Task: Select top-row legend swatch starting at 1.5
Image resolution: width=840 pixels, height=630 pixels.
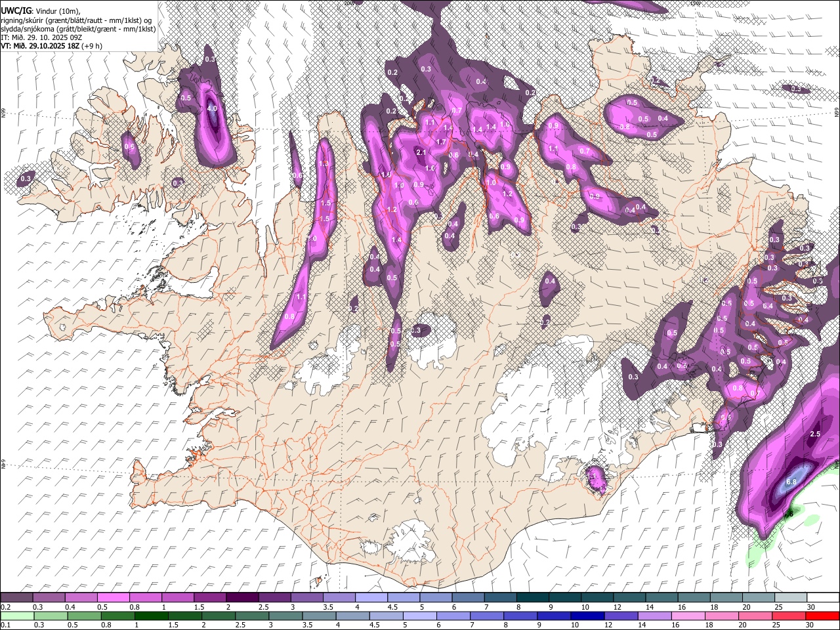Action: coord(210,597)
